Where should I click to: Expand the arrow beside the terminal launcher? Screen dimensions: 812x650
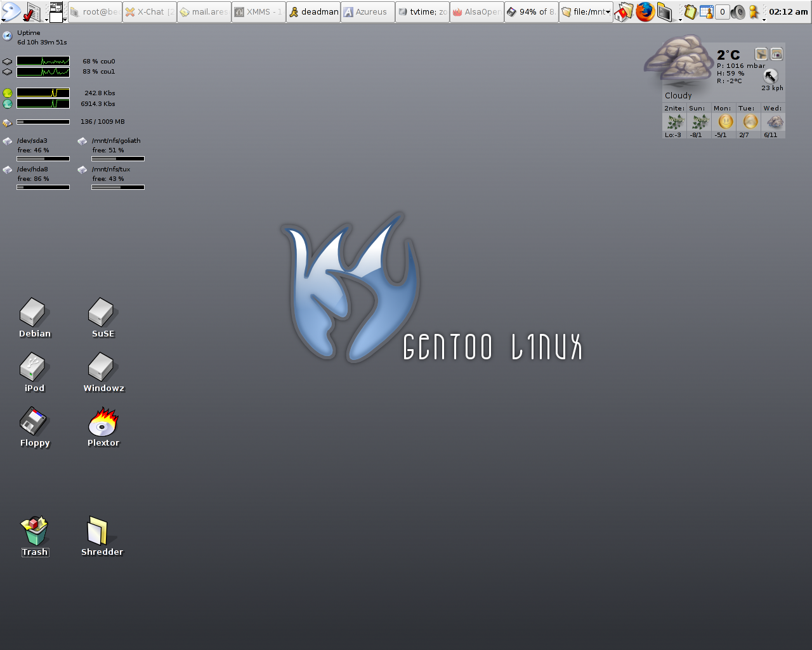[x=680, y=20]
